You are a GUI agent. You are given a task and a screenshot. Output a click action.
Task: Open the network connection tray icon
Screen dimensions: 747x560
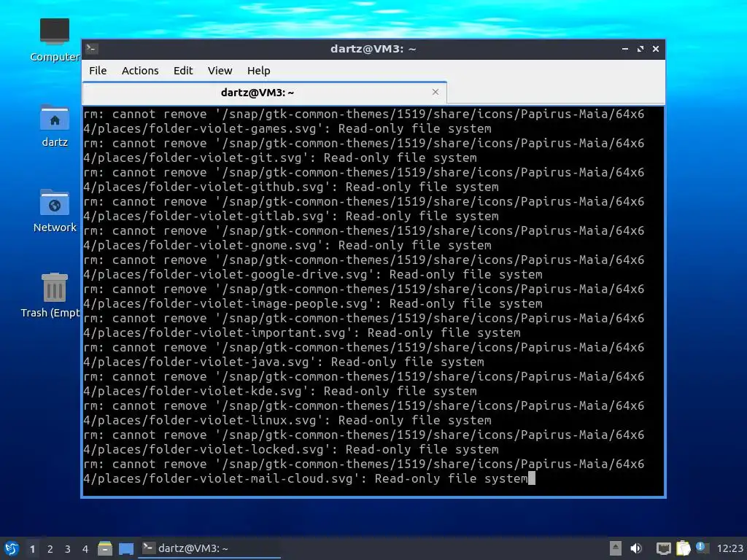click(663, 548)
